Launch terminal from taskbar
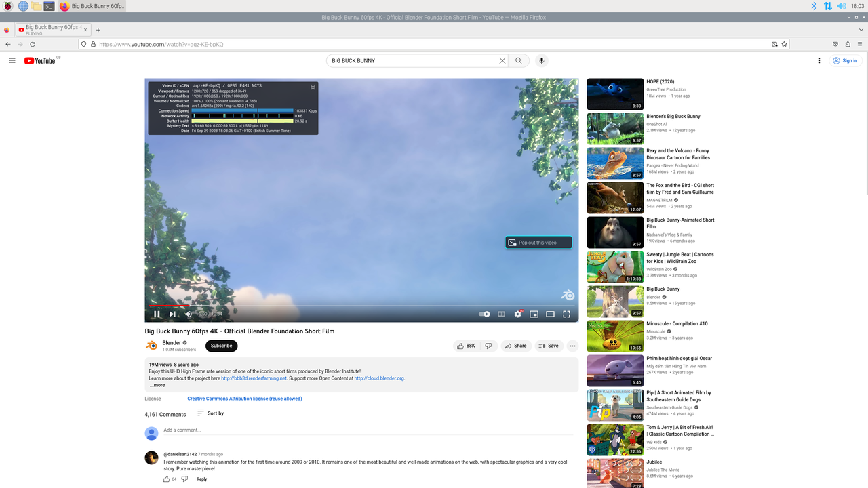The height and width of the screenshot is (488, 868). 49,6
